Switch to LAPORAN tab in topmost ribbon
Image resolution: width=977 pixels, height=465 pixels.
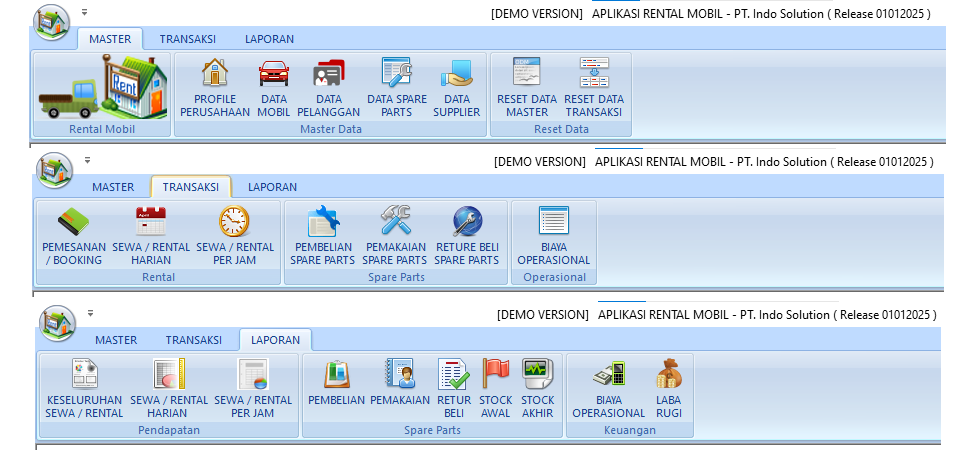(x=269, y=39)
